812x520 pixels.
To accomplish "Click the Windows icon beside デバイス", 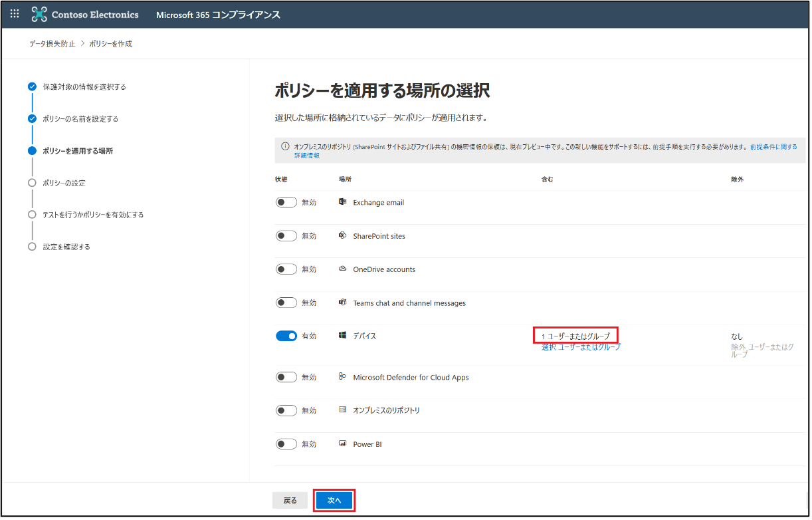I will (x=343, y=336).
